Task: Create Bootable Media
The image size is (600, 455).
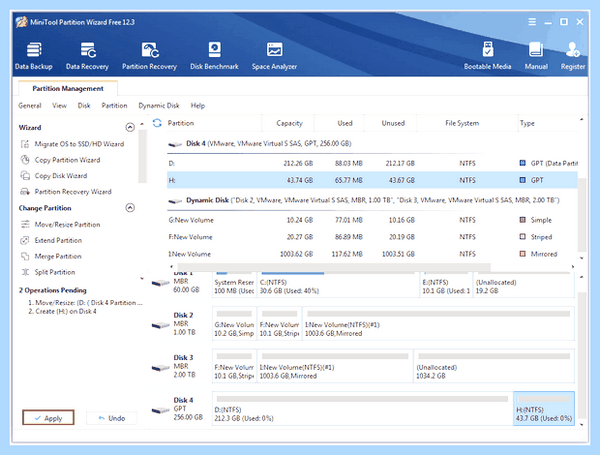Action: 488,56
